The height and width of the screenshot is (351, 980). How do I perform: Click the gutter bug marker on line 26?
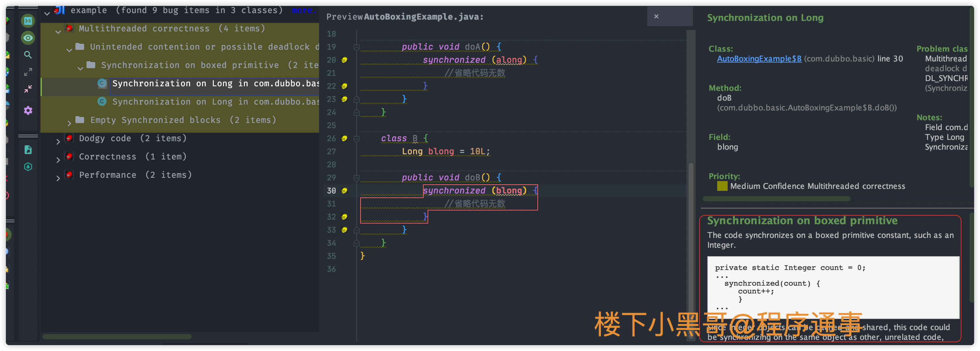click(x=344, y=139)
